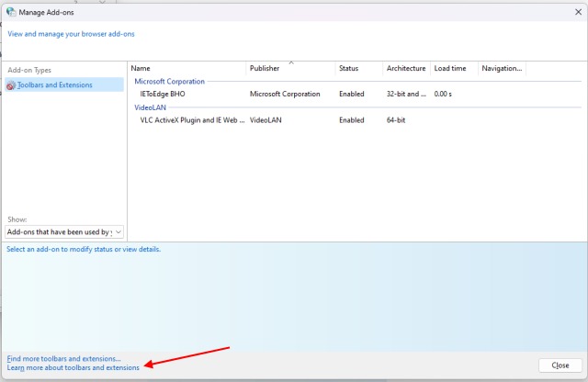Open the Show add-ons dropdown
Viewport: 588px width, 382px height.
[64, 231]
